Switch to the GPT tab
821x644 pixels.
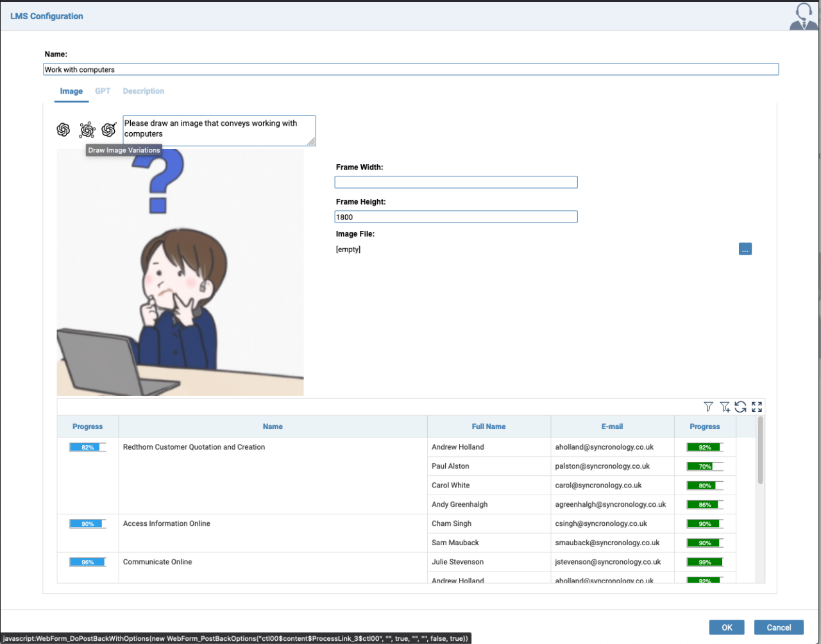coord(103,91)
